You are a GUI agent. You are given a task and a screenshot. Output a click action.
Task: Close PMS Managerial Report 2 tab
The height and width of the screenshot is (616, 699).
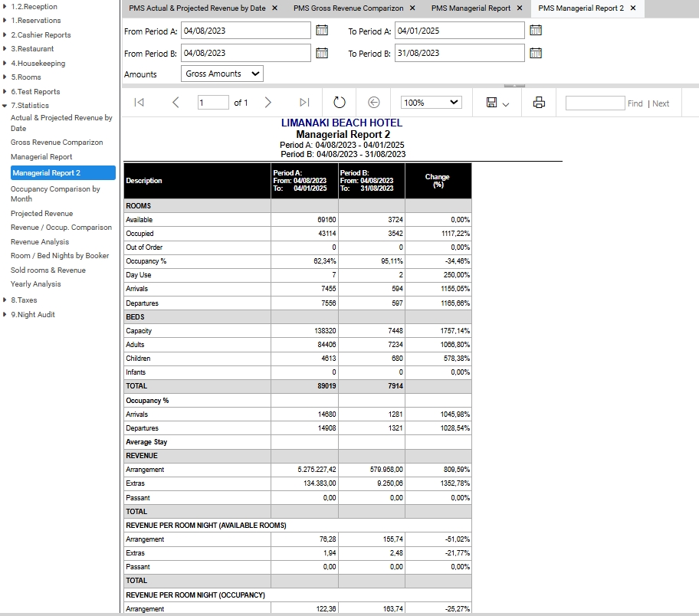(x=633, y=8)
